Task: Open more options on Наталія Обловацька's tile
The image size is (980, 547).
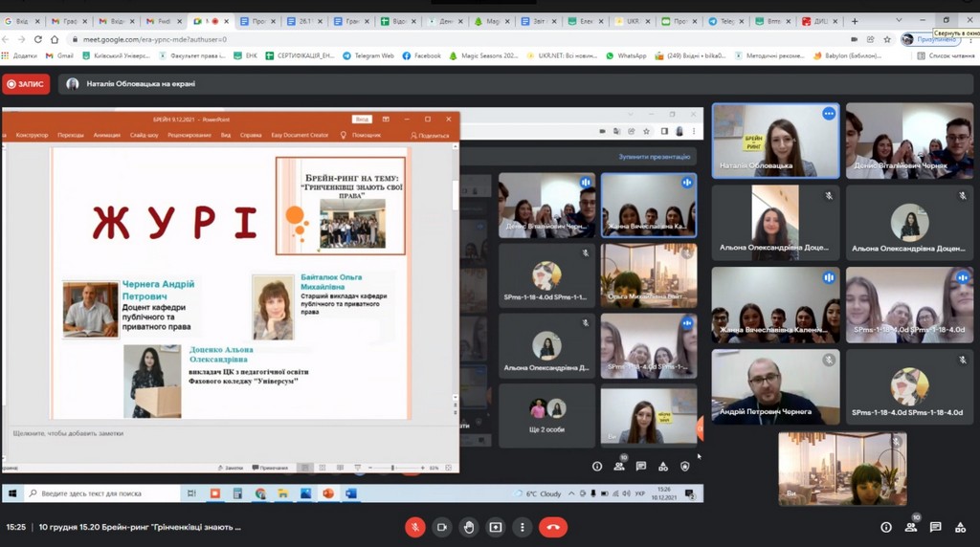Action: tap(829, 114)
